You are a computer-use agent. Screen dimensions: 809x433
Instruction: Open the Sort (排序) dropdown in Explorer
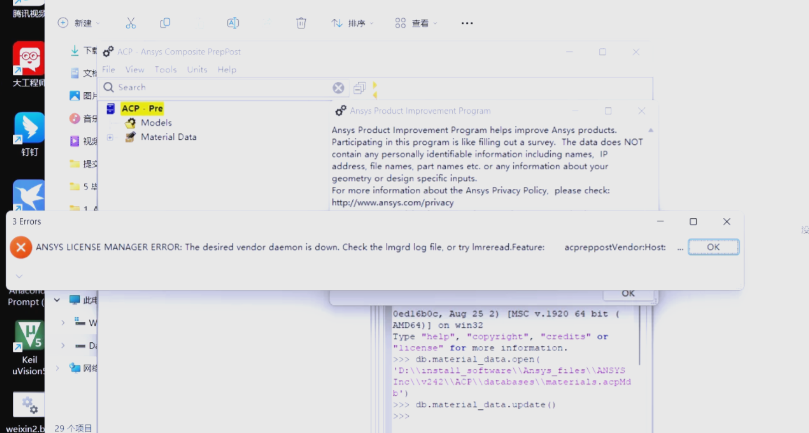coord(352,23)
